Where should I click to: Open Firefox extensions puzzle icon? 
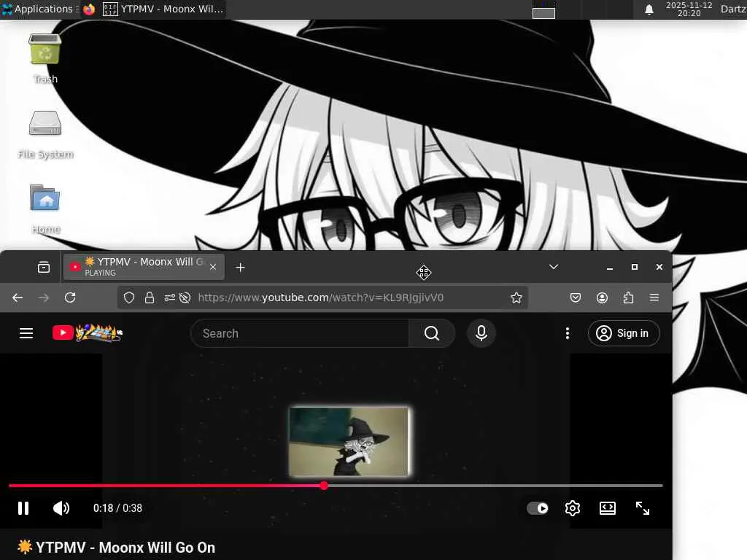tap(628, 297)
